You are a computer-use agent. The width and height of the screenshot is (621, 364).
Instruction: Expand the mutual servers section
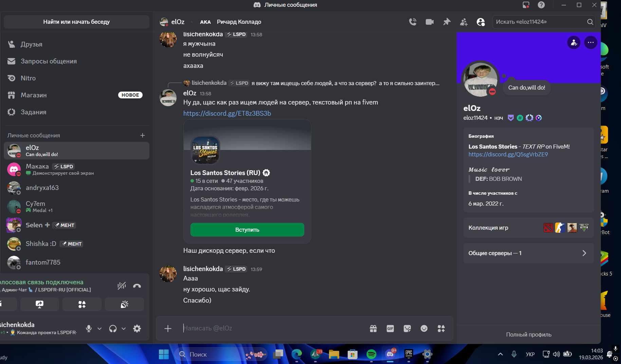[528, 253]
